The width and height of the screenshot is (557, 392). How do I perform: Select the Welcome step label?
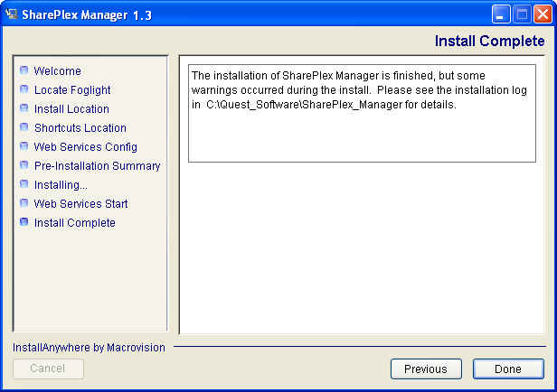pos(57,71)
